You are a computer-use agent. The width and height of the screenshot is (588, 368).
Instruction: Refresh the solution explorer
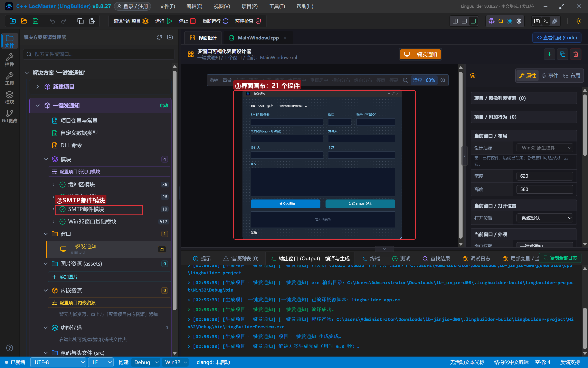(159, 37)
